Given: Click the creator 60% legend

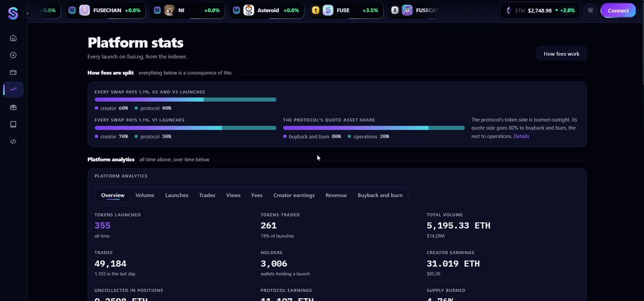Looking at the screenshot, I should coord(111,108).
